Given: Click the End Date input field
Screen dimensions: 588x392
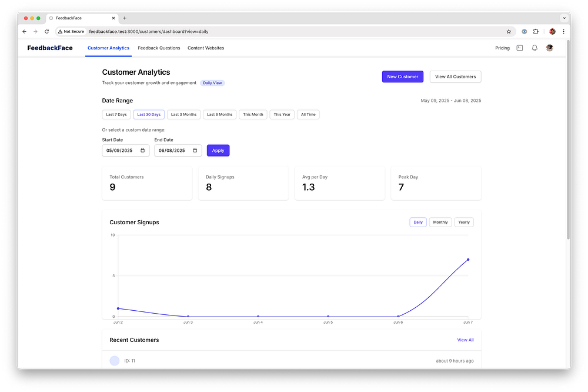Looking at the screenshot, I should (178, 151).
